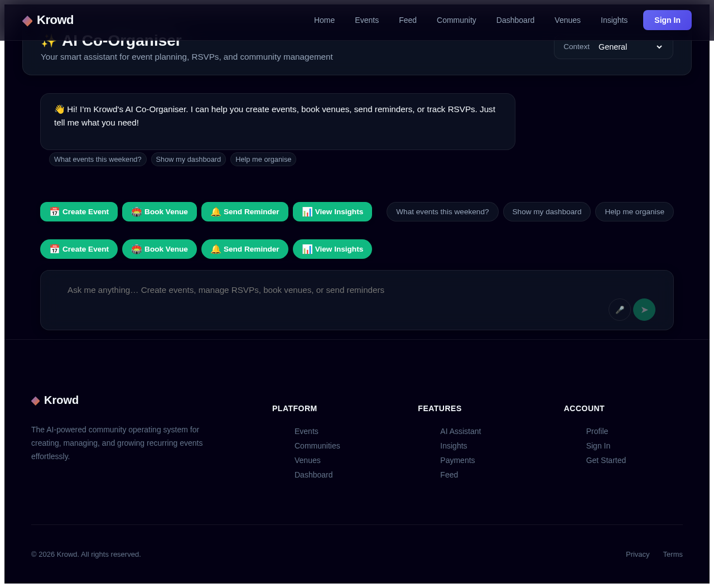The image size is (714, 588).
Task: Select small 'What events this weekend?' chip under greeting
Action: click(x=98, y=160)
